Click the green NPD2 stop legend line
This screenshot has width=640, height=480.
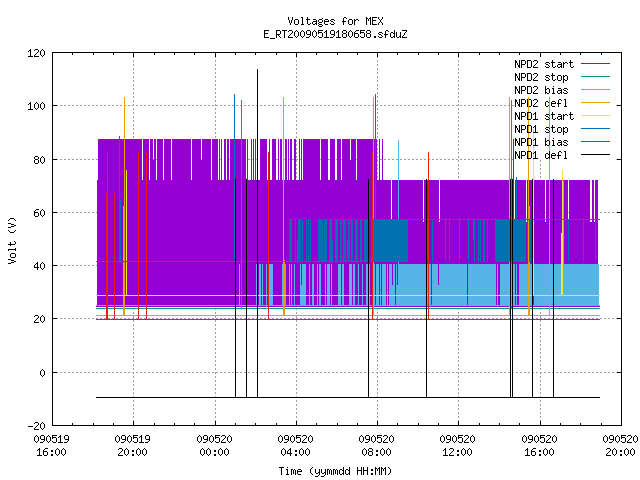click(x=596, y=77)
